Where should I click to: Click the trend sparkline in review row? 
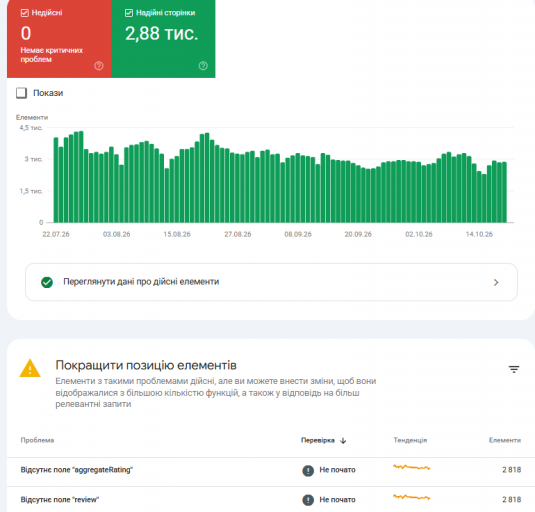point(411,497)
